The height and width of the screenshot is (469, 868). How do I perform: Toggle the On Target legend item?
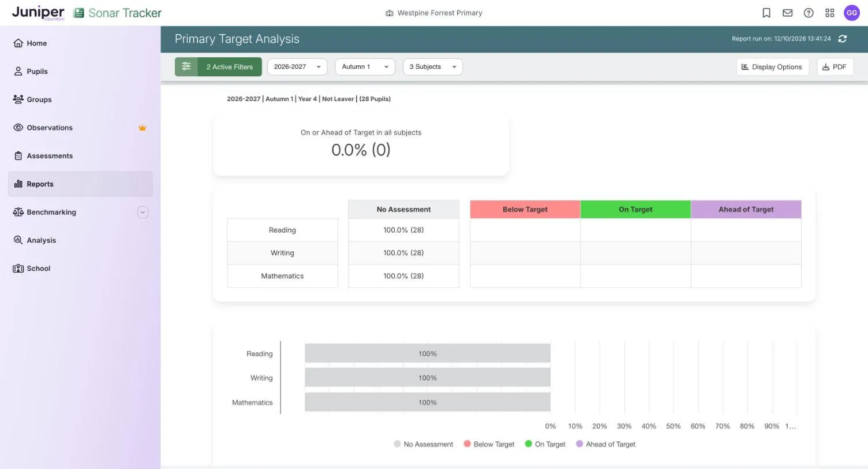click(545, 444)
